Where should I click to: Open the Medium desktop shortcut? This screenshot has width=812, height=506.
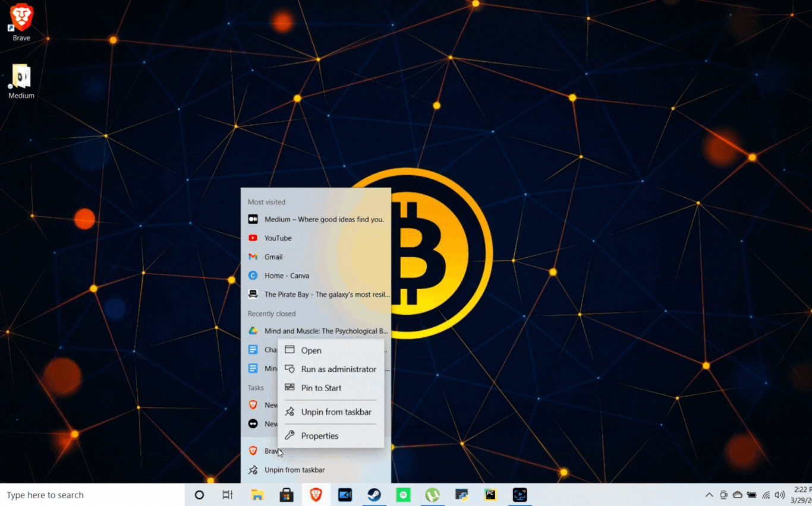click(x=21, y=82)
